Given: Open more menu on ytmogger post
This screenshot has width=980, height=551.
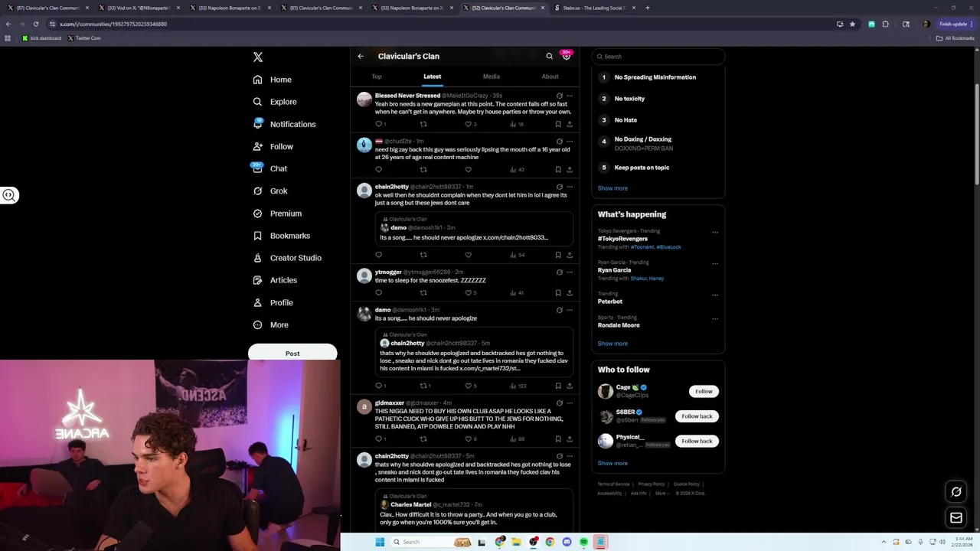Looking at the screenshot, I should coord(569,272).
